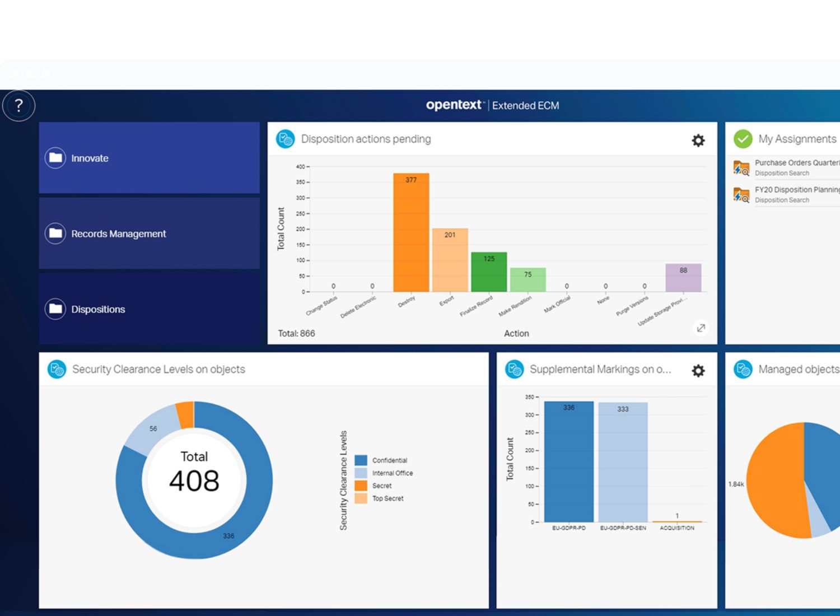This screenshot has height=616, width=840.
Task: Click the Managed objects widget icon
Action: click(743, 369)
